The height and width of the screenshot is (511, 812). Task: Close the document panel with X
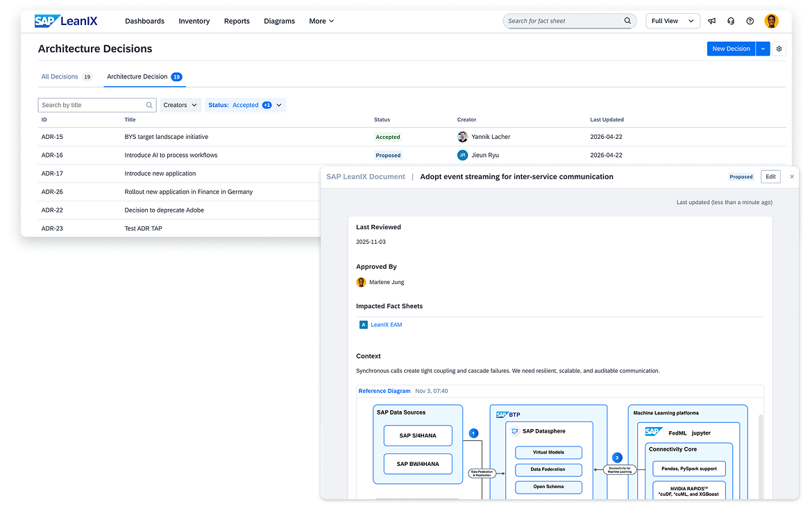pyautogui.click(x=792, y=176)
